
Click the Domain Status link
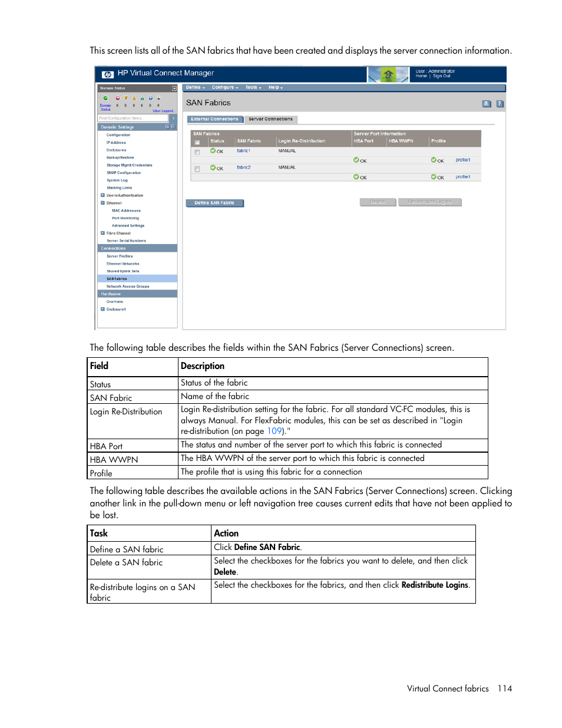click(105, 107)
